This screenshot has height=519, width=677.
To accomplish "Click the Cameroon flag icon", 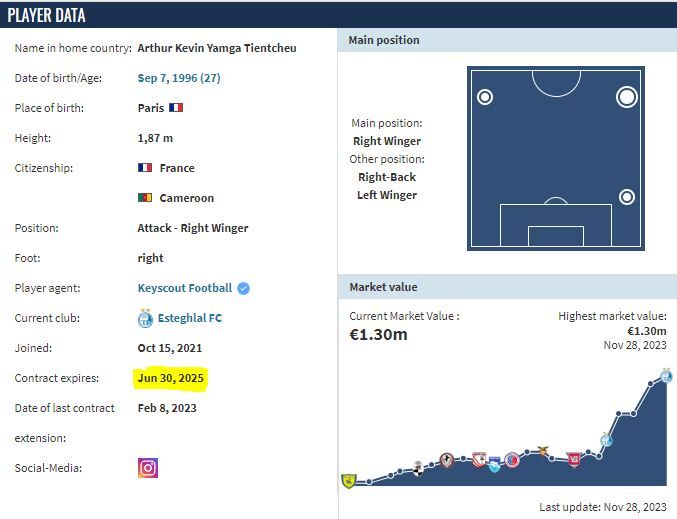I will click(x=145, y=198).
